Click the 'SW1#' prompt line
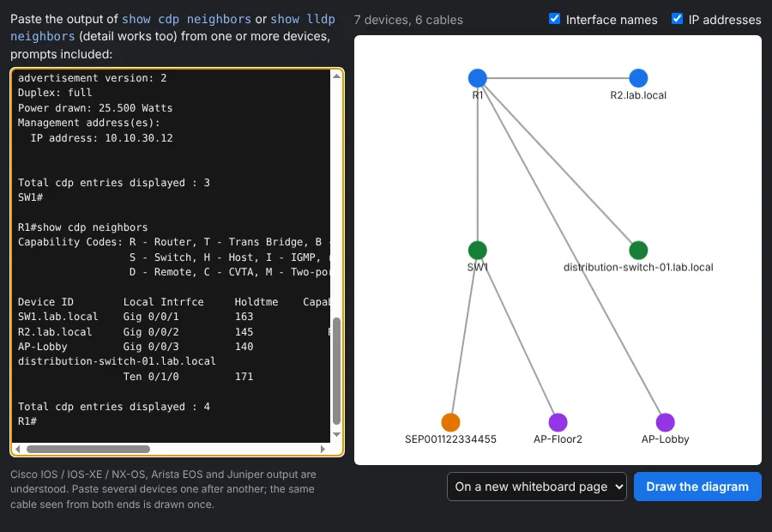The width and height of the screenshot is (772, 532). pos(30,197)
